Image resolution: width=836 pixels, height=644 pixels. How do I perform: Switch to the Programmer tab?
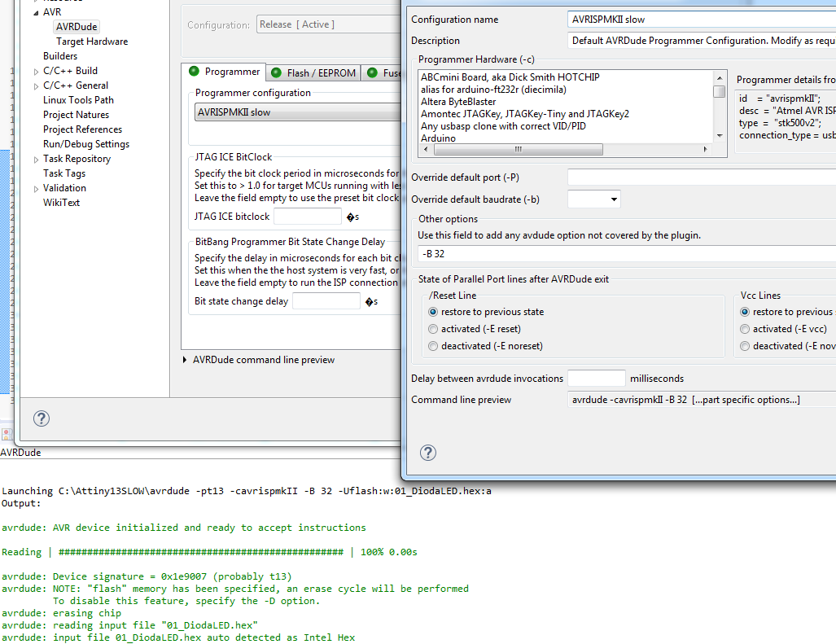click(x=224, y=72)
